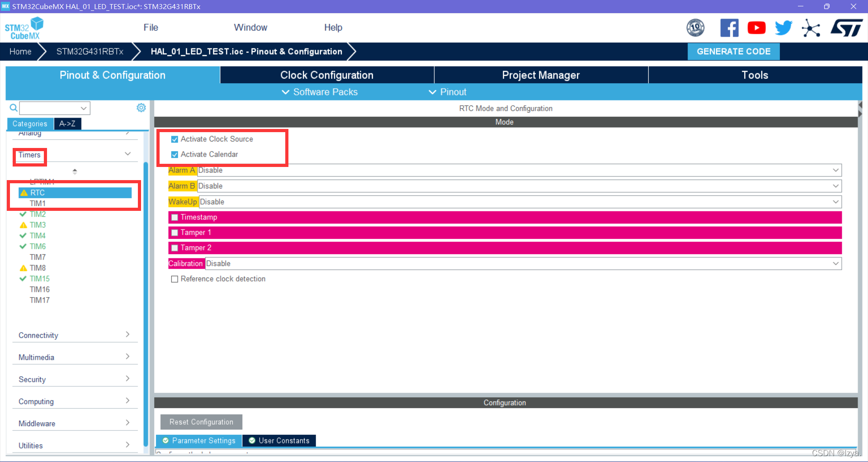The image size is (868, 462).
Task: Open the categories settings gear icon
Action: coord(141,108)
